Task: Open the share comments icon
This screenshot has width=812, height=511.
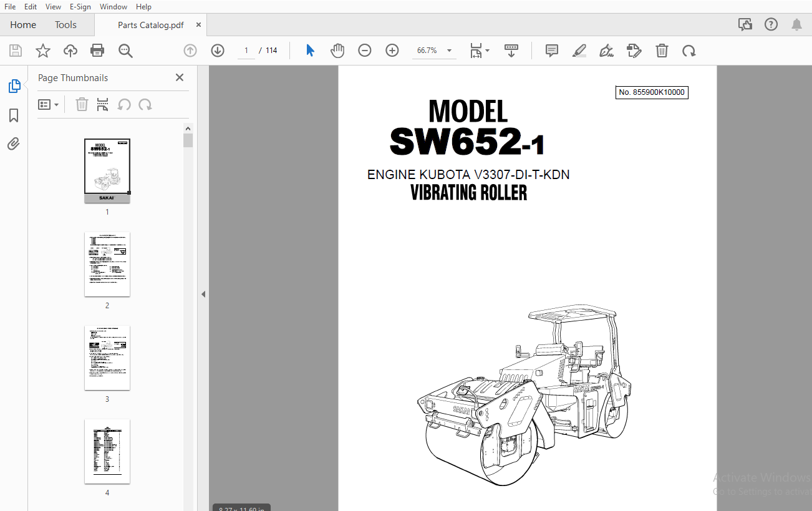Action: pos(745,24)
